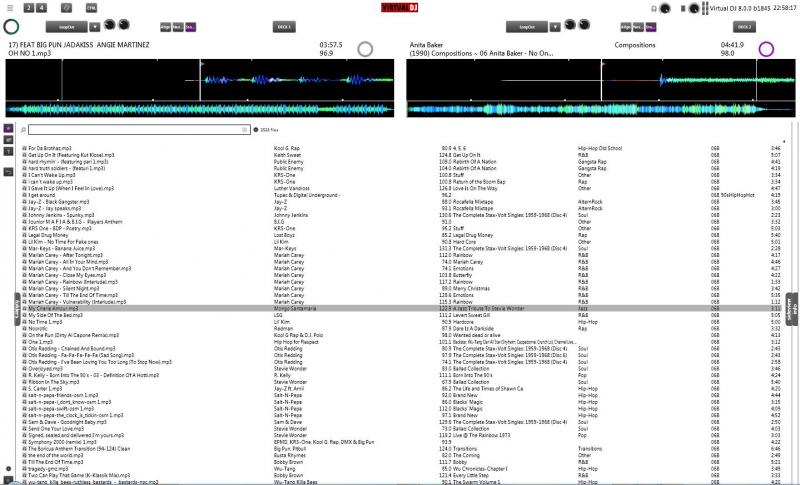
Task: Click the CTRL toolbar button
Action: [91, 8]
